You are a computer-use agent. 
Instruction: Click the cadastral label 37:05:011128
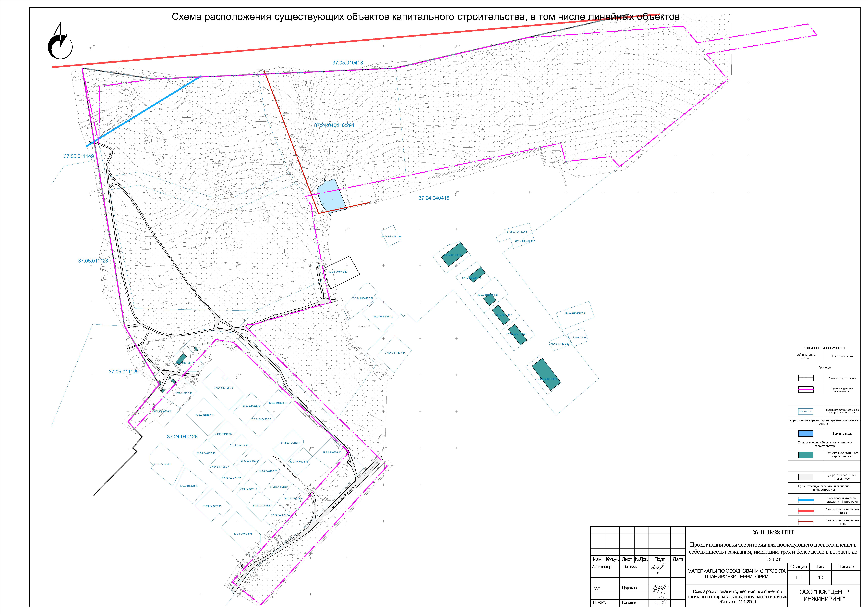coord(93,261)
